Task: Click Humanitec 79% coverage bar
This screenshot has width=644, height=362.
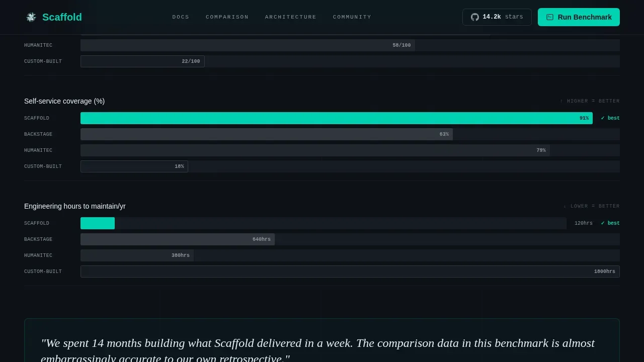Action: (315, 150)
